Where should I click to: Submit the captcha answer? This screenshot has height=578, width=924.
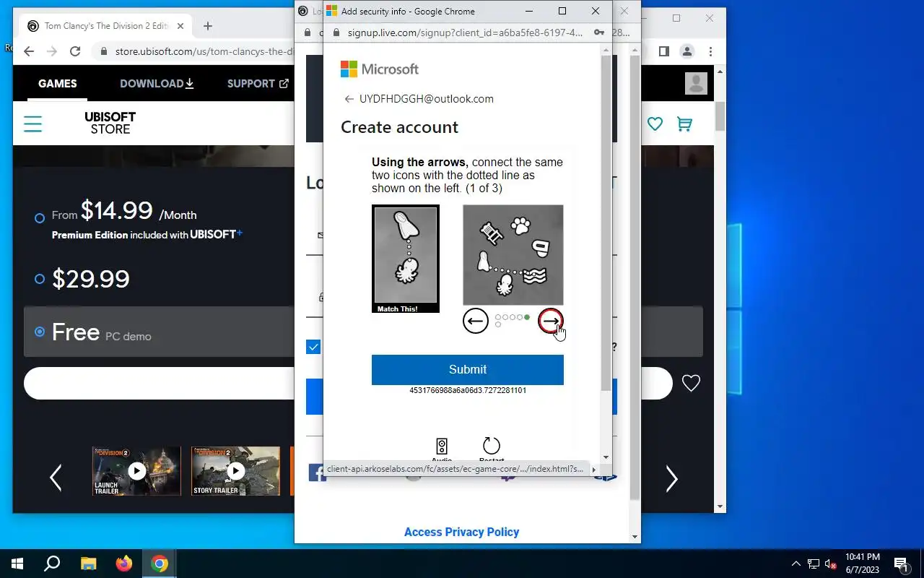468,369
